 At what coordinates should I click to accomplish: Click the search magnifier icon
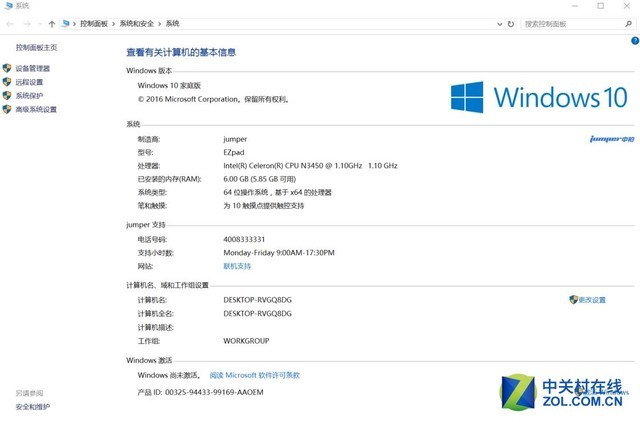(628, 24)
